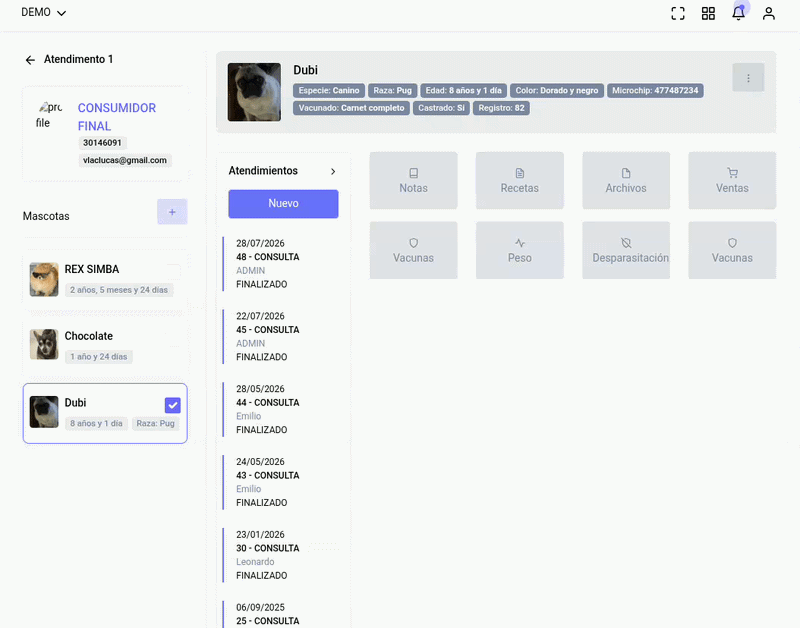Click the Nuevo button

tap(283, 204)
